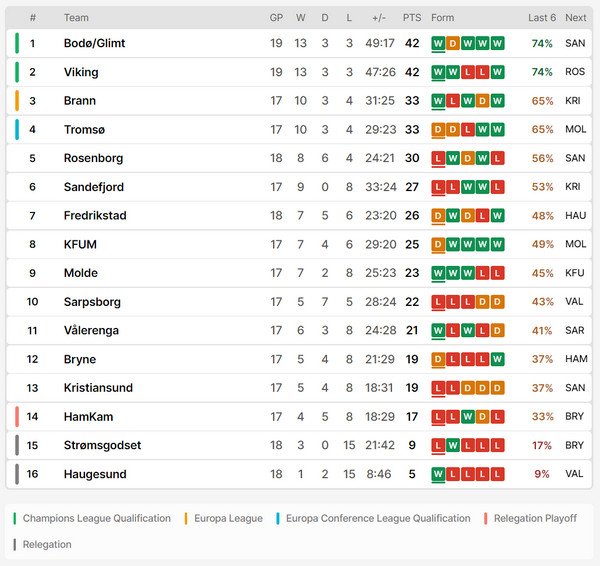The height and width of the screenshot is (566, 600).
Task: Click the Champions League Qualification legend item
Action: pos(97,518)
